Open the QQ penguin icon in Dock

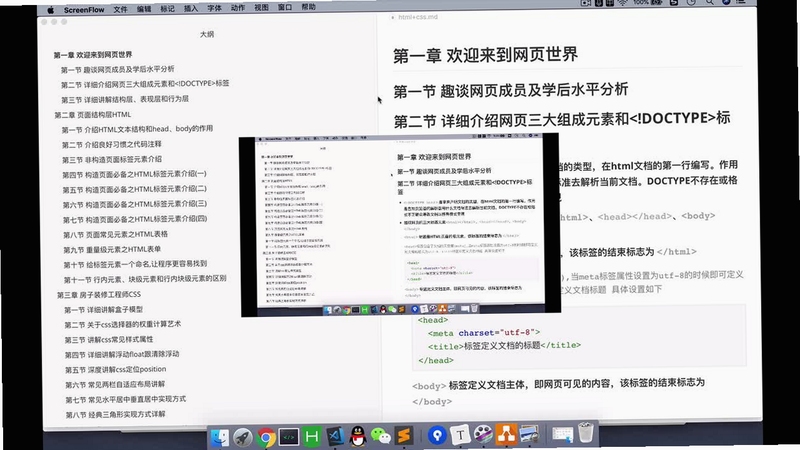(x=358, y=436)
